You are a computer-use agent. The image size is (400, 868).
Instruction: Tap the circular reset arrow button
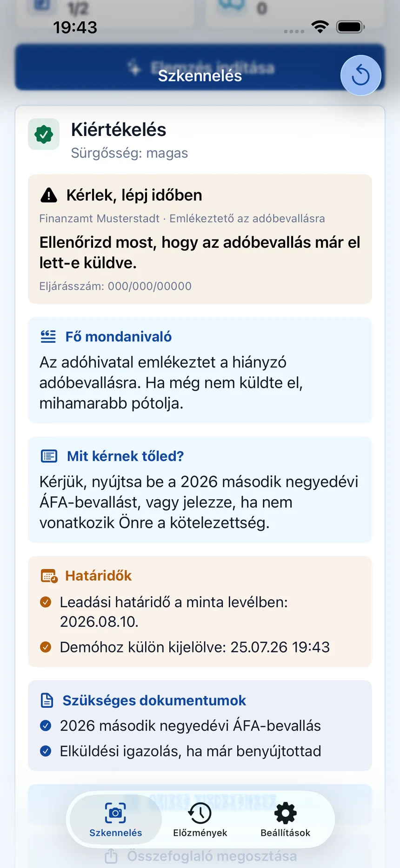(x=360, y=75)
